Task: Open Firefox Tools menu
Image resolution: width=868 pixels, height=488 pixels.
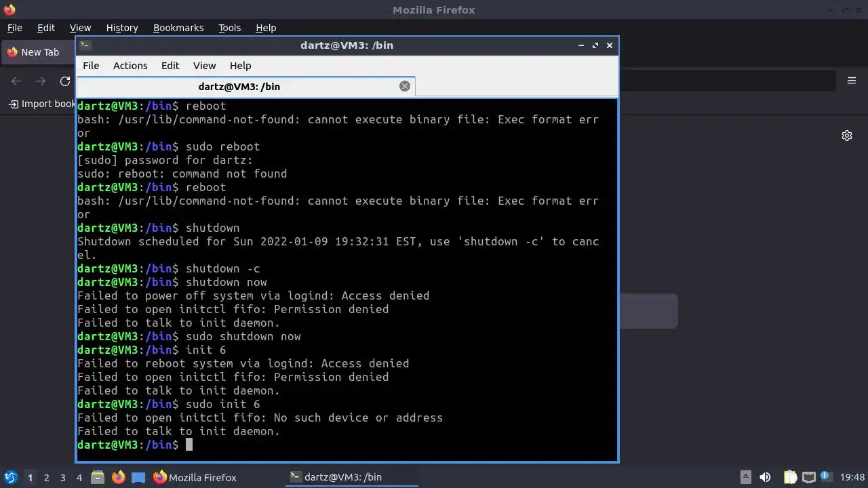Action: (x=229, y=28)
